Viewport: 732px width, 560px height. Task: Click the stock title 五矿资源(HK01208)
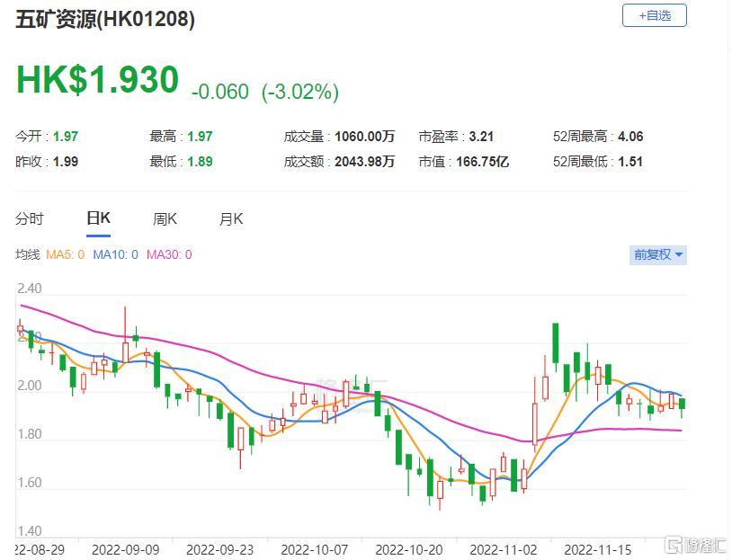click(105, 19)
